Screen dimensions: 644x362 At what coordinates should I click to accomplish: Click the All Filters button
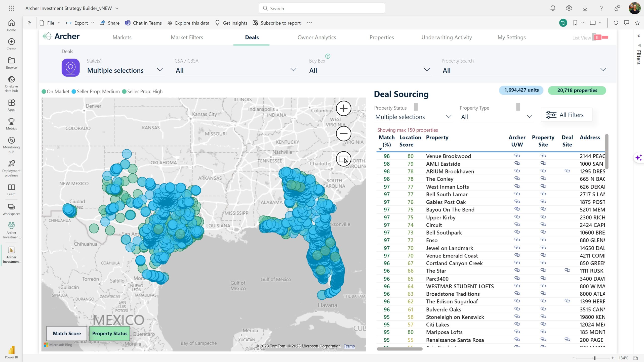(x=567, y=115)
